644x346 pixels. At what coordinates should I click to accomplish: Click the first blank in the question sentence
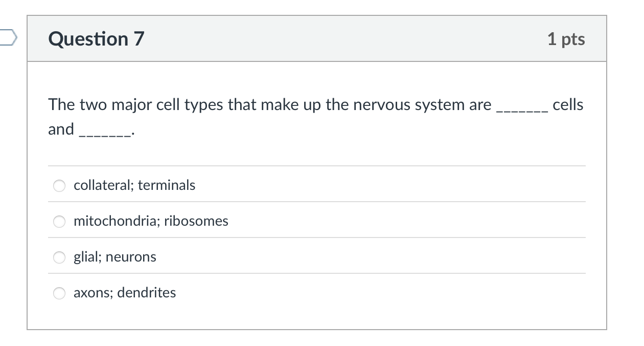522,107
